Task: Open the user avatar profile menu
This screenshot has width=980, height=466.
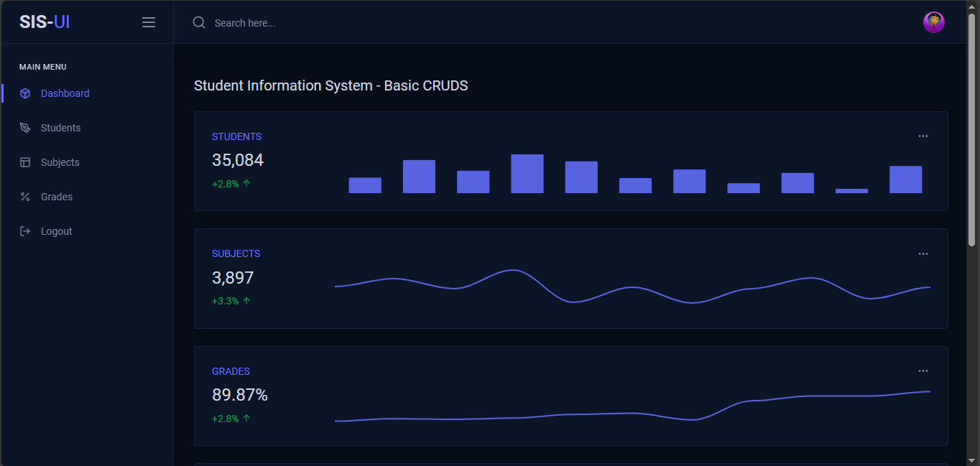Action: pyautogui.click(x=933, y=22)
